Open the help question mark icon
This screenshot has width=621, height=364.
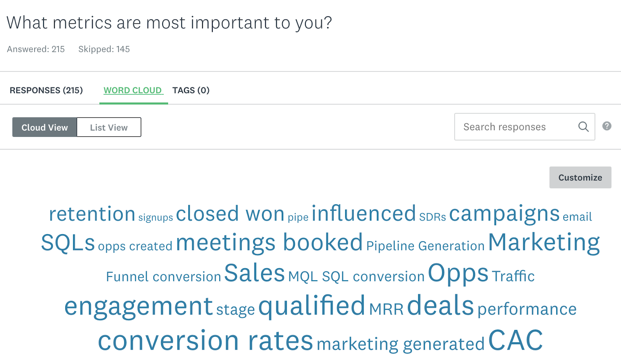point(607,126)
